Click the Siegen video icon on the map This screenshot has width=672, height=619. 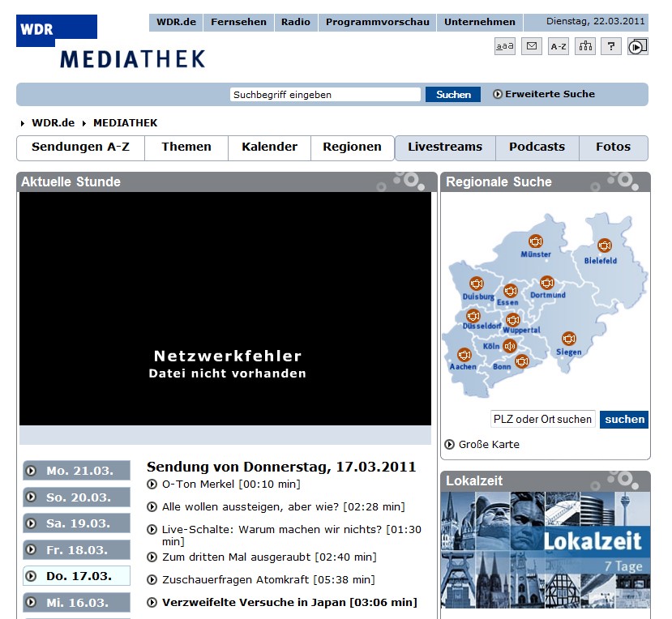[x=569, y=339]
